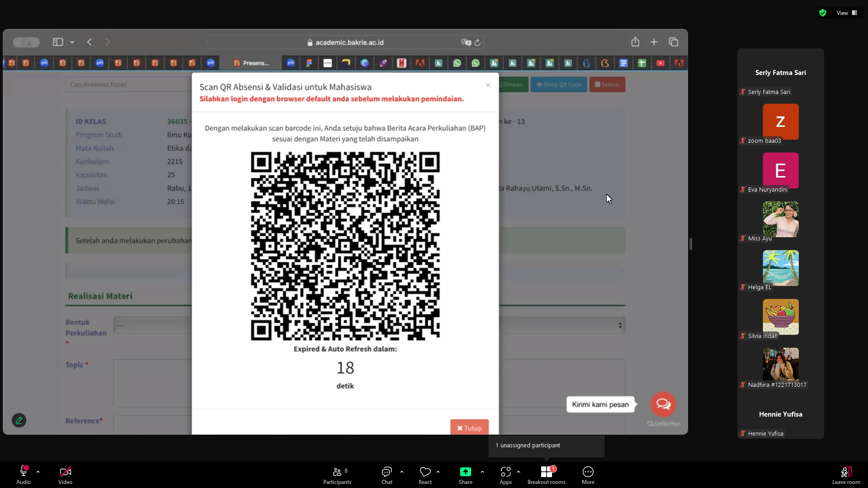Open the Participants panel
This screenshot has width=868, height=488.
click(x=337, y=475)
